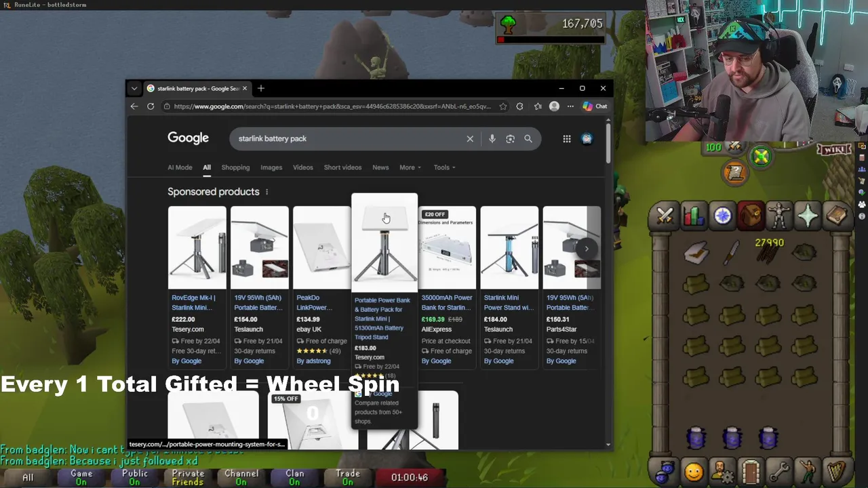Toggle the Trade chat filter
This screenshot has height=488, width=868.
point(347,477)
